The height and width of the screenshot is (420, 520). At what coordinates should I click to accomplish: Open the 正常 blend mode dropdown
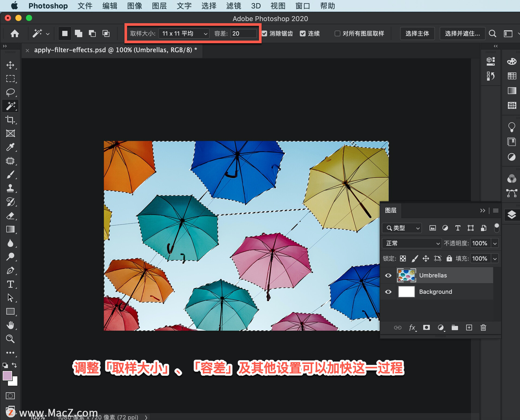point(412,243)
